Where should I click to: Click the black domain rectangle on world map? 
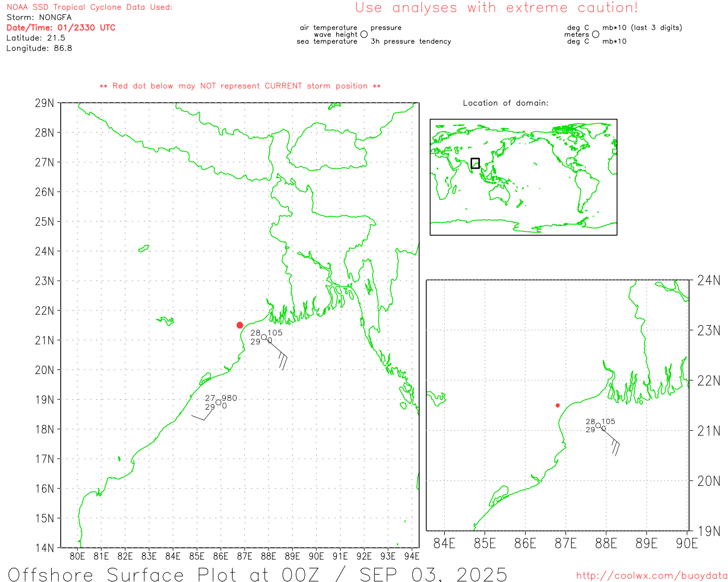tap(475, 163)
